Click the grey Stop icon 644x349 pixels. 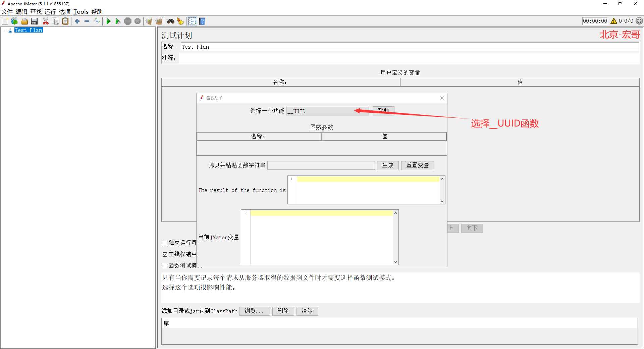pyautogui.click(x=128, y=21)
